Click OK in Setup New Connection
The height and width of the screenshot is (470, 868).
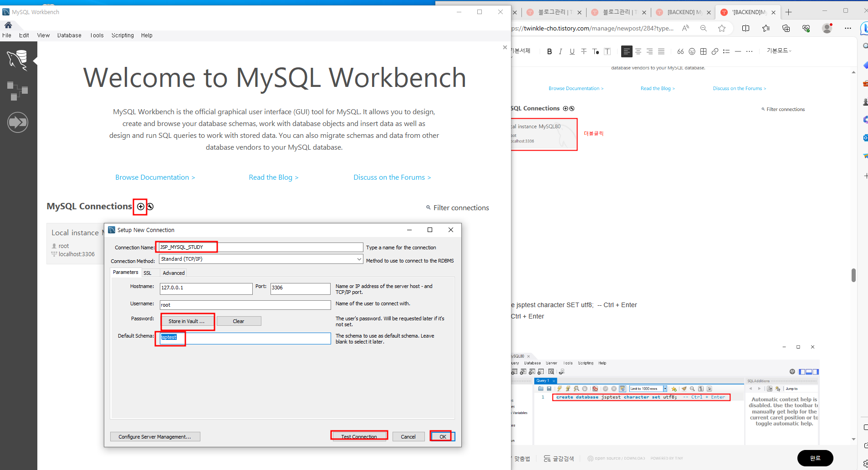443,436
